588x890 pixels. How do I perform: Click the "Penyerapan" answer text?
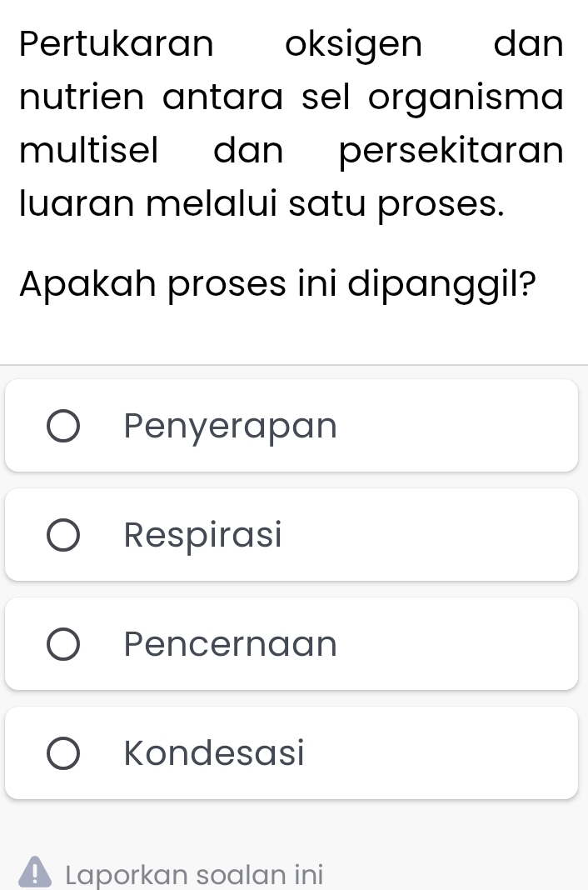231,427
